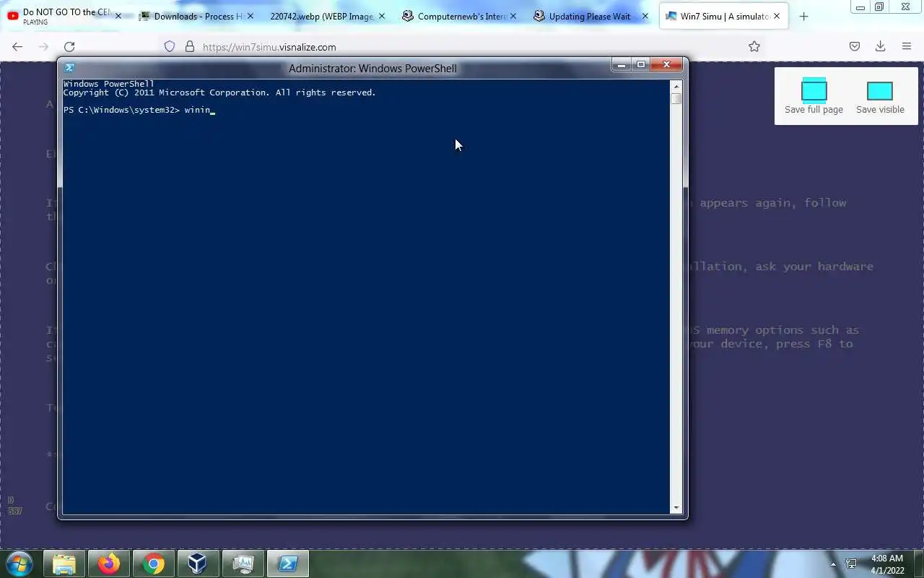
Task: Maximize the PowerShell window
Action: [x=640, y=64]
